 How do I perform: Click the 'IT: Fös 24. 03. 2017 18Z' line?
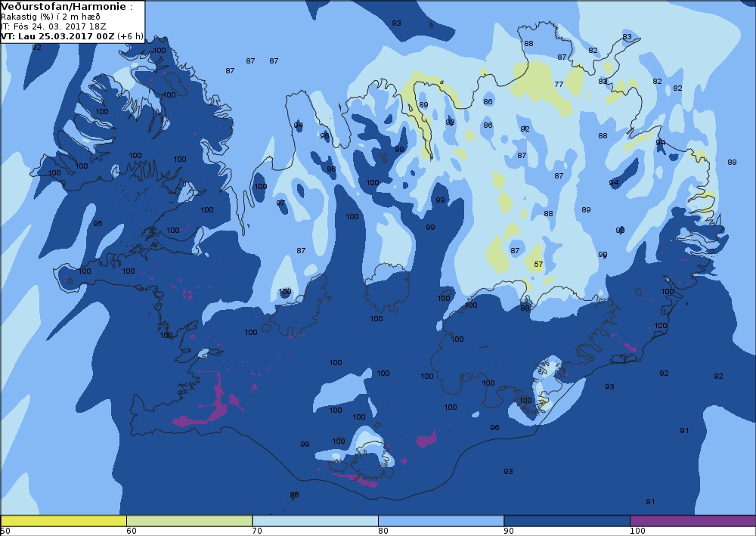pos(54,26)
